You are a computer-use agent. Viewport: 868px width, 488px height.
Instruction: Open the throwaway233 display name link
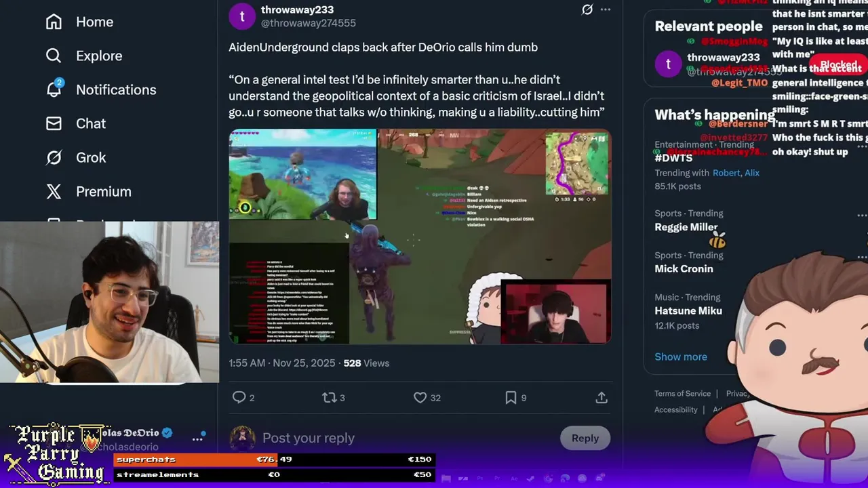(297, 9)
